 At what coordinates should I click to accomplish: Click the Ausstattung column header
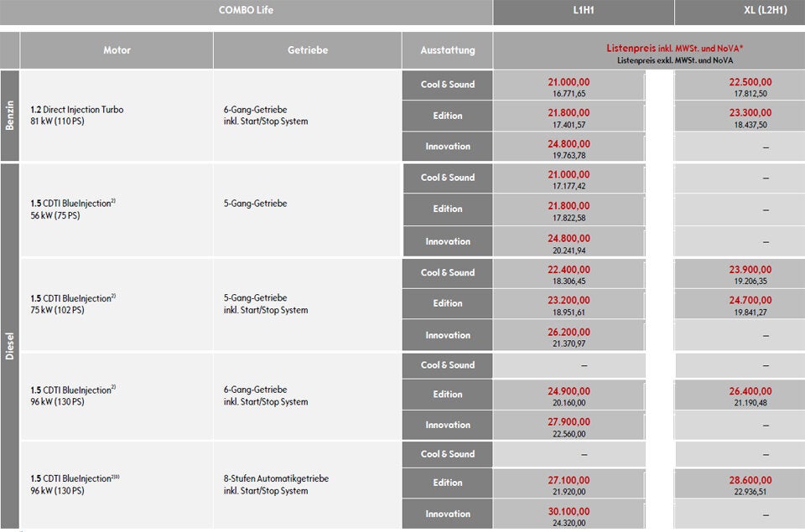point(447,50)
